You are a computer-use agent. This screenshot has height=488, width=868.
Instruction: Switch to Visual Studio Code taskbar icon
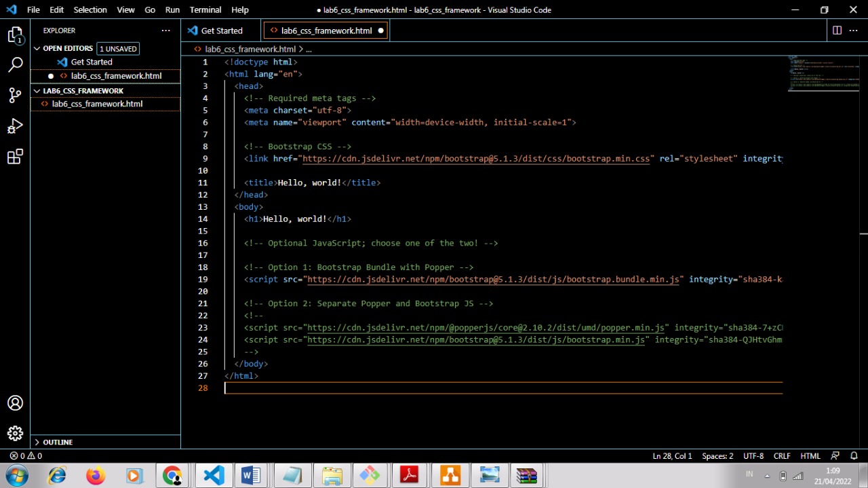coord(213,476)
